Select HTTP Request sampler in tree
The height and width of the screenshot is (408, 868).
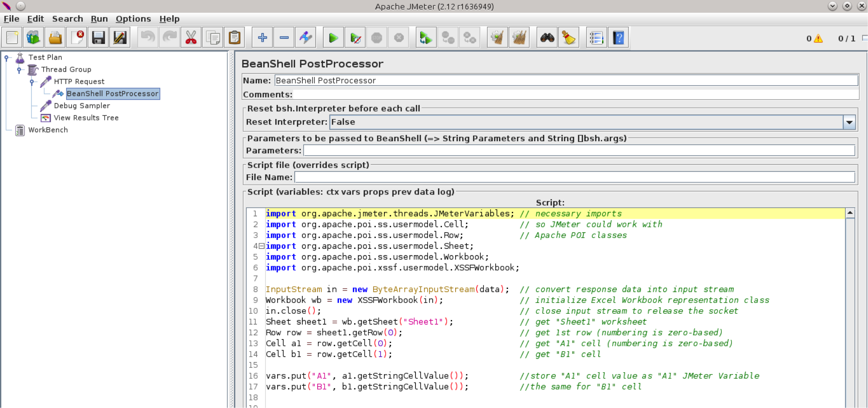pyautogui.click(x=79, y=82)
